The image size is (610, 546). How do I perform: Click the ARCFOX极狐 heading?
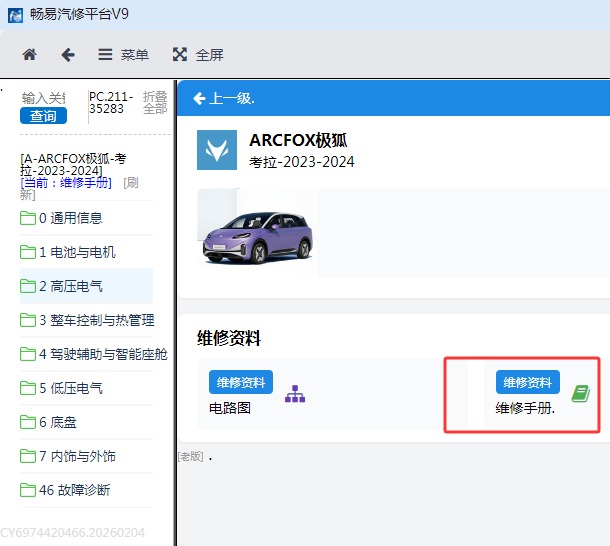click(x=298, y=140)
